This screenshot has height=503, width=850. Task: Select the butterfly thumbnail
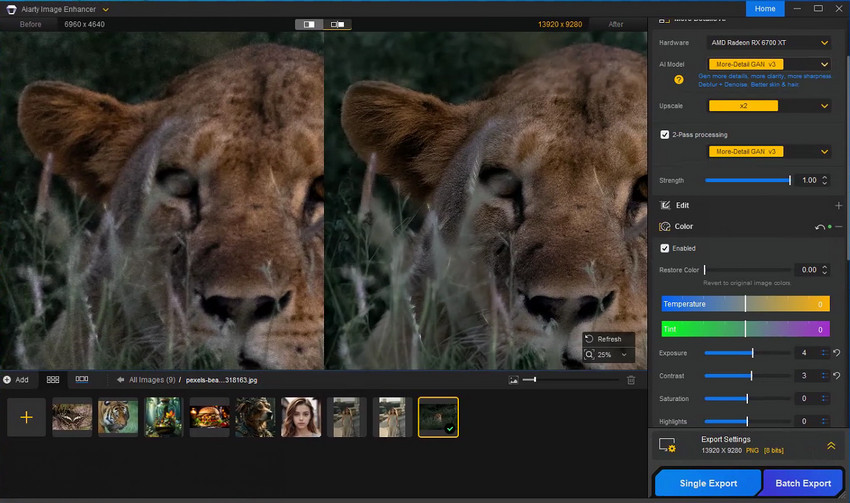[72, 417]
